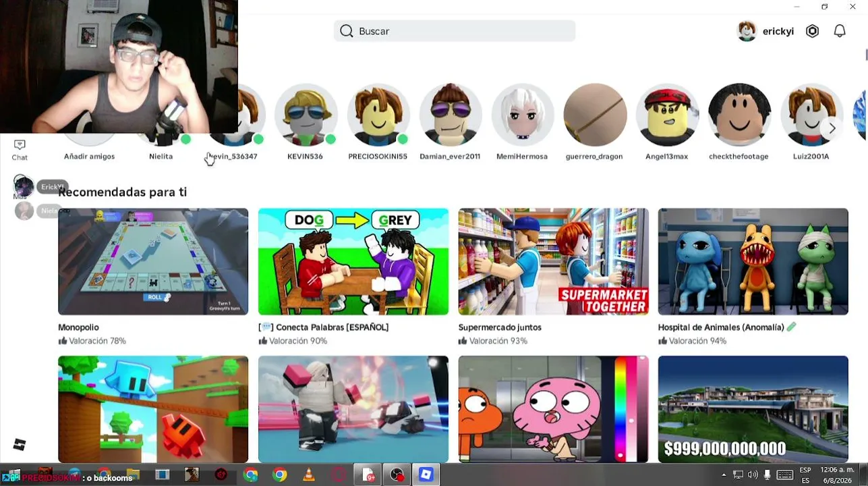Viewport: 868px width, 486px height.
Task: Open guerrero_dragon's friend avatar
Action: [x=594, y=115]
